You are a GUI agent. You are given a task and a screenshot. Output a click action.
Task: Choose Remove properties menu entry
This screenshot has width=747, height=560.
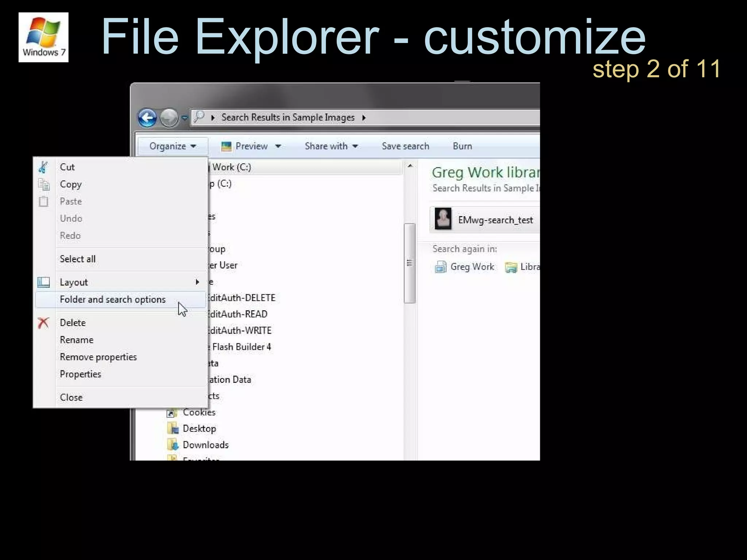click(120, 357)
